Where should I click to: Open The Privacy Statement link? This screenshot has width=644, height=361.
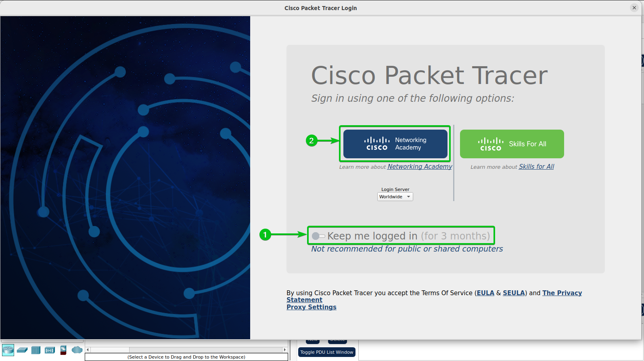coord(562,293)
